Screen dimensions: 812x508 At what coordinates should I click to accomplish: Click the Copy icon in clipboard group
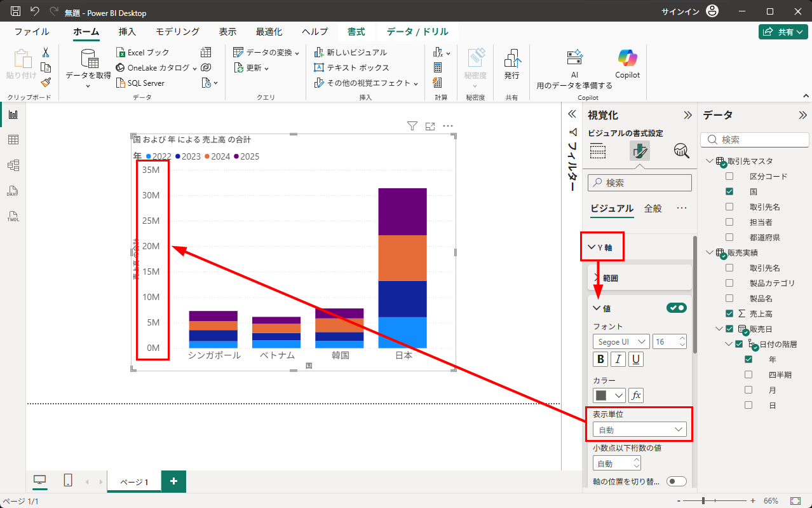(46, 67)
